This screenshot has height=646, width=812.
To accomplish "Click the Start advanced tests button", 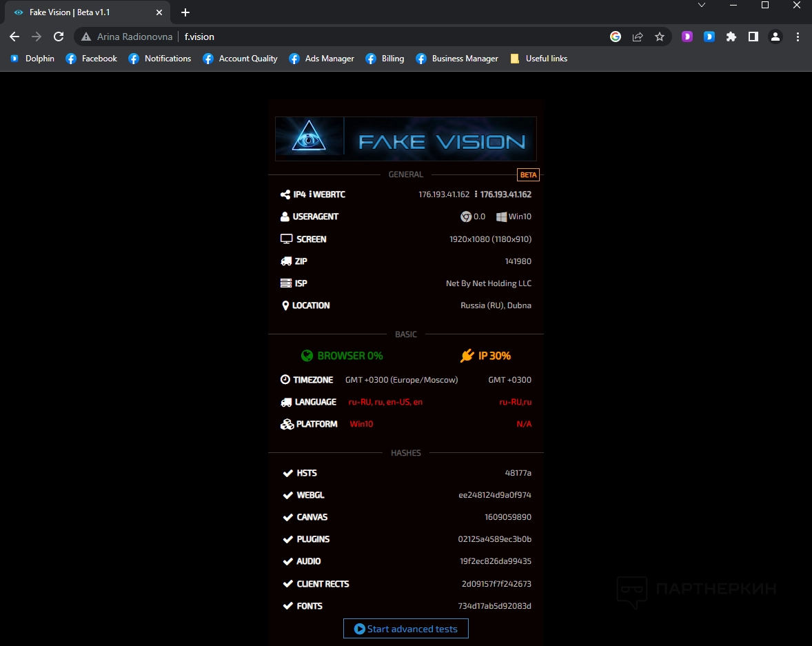I will (x=406, y=628).
